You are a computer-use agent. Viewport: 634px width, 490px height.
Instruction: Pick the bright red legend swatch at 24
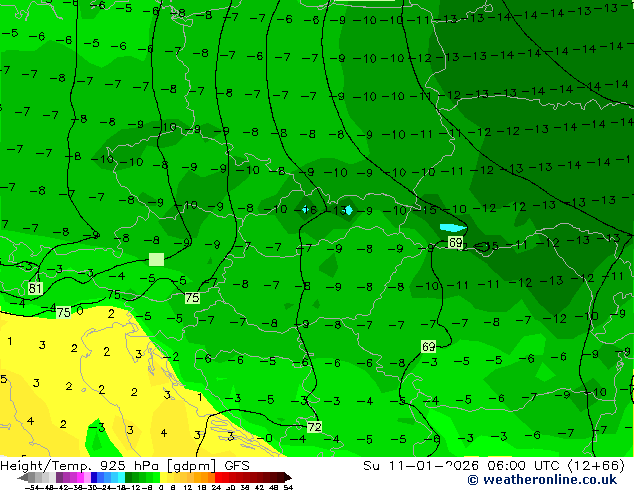(218, 477)
